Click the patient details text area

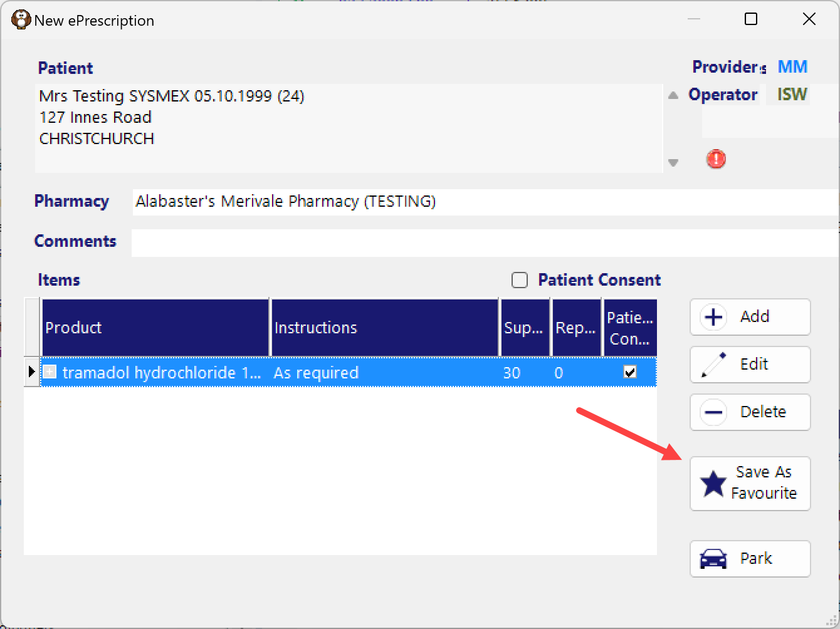click(349, 128)
